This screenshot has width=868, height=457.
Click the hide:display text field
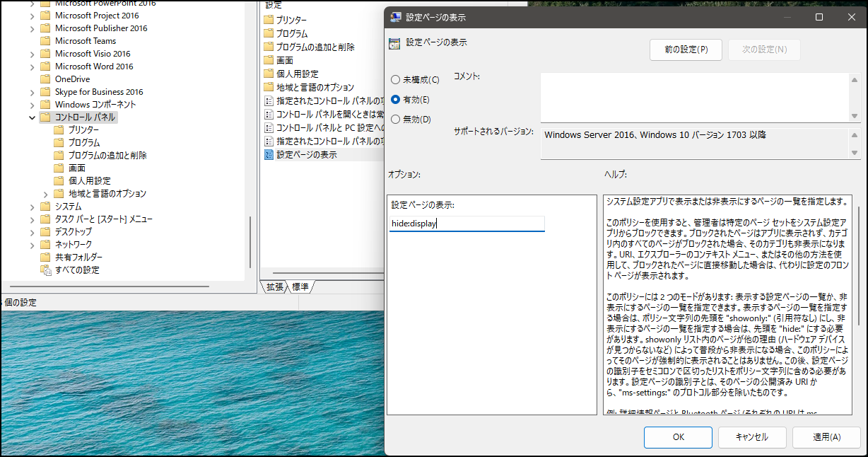pos(467,224)
